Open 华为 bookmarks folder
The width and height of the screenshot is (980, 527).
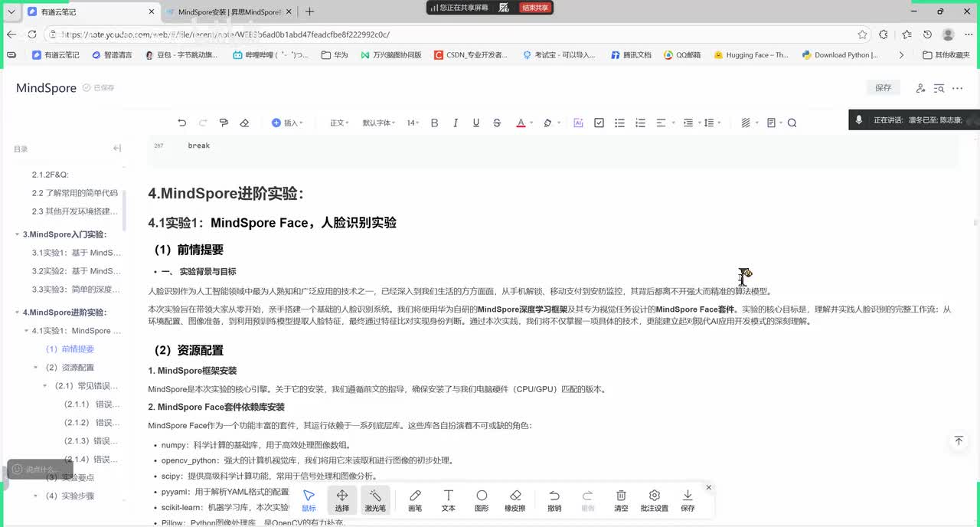335,55
